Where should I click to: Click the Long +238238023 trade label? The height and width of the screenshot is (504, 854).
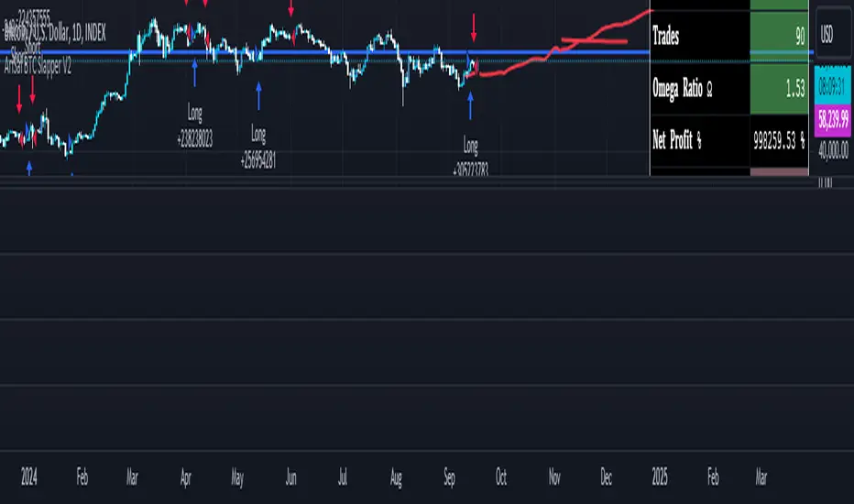pos(194,126)
